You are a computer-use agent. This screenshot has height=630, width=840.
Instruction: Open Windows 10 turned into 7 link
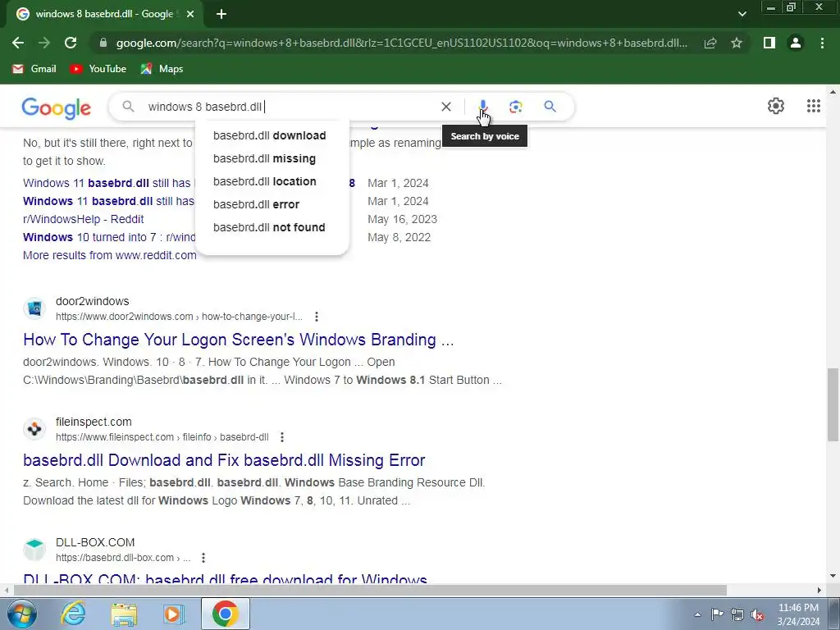pos(109,237)
